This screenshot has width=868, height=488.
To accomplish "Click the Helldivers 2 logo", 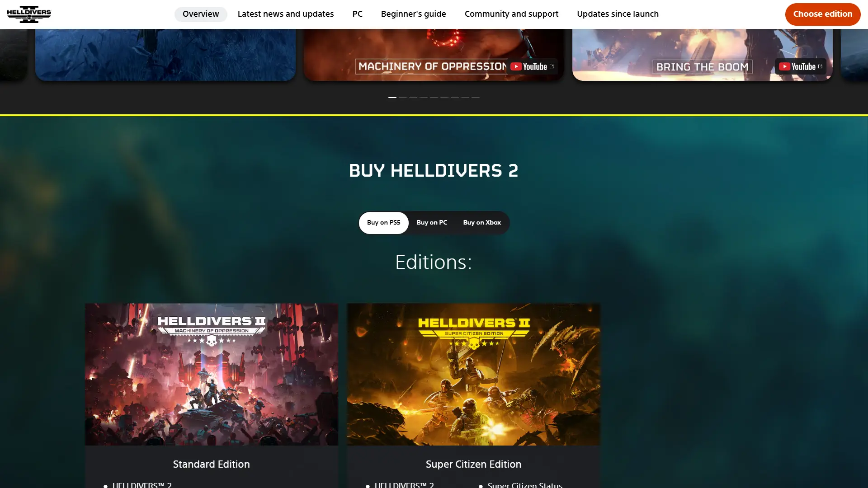I will coord(29,14).
